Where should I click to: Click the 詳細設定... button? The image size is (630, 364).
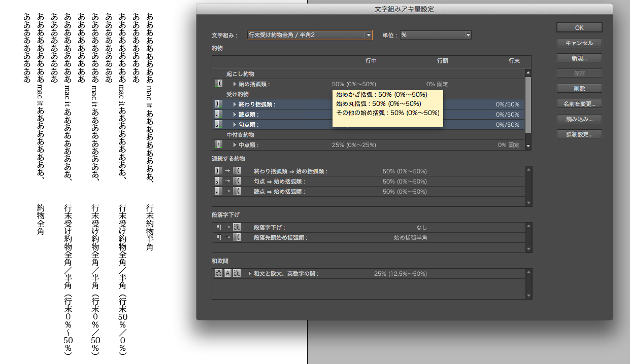pos(579,134)
